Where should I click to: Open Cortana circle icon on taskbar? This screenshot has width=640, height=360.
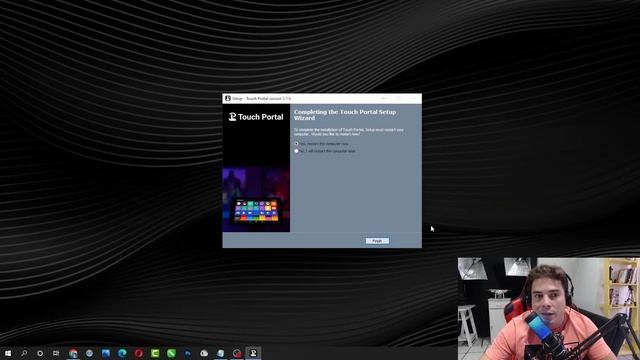coord(40,353)
